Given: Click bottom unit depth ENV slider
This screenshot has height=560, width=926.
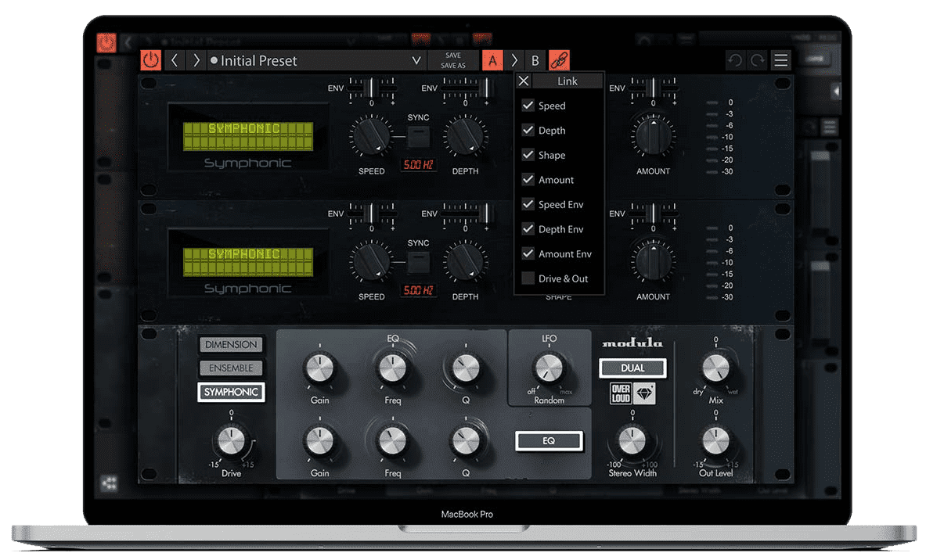Looking at the screenshot, I should pyautogui.click(x=466, y=214).
